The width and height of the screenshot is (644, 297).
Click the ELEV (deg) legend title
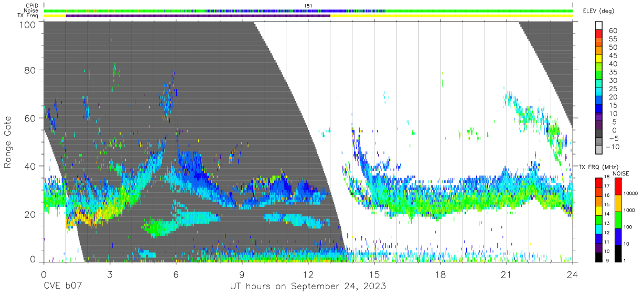pyautogui.click(x=598, y=11)
